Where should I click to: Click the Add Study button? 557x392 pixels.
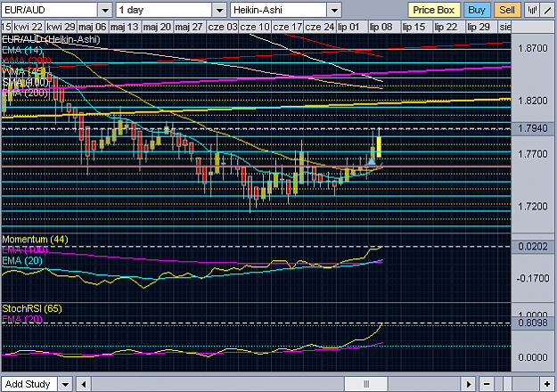click(28, 384)
